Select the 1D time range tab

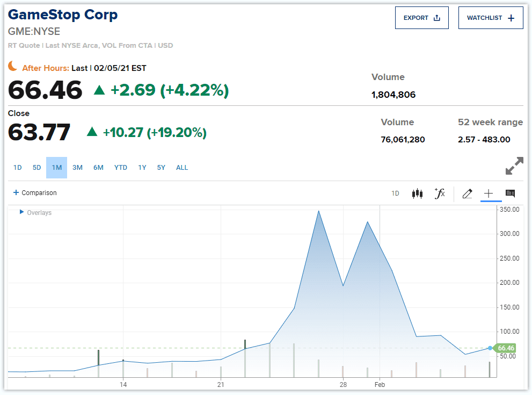17,168
